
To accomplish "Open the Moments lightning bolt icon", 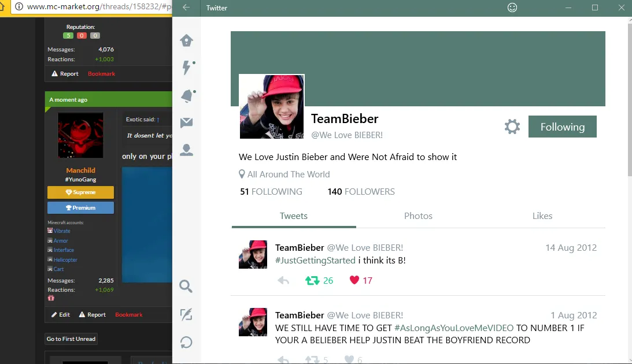I will (187, 67).
